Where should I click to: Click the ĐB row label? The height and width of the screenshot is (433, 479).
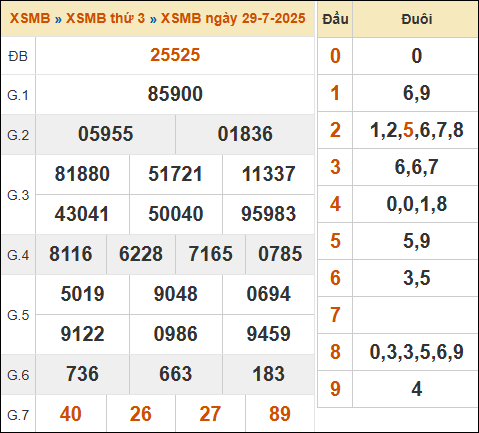[18, 56]
